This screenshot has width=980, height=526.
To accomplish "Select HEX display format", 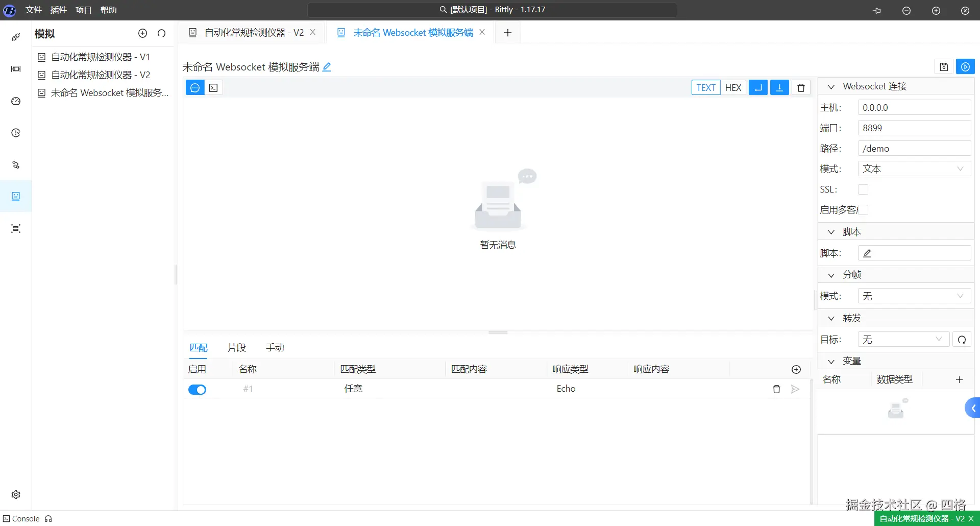I will click(733, 88).
